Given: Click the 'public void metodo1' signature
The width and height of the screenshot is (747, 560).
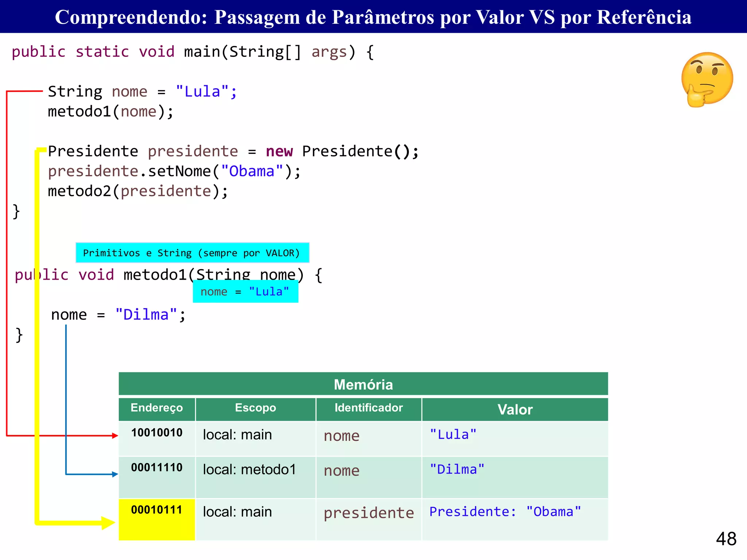Looking at the screenshot, I should pyautogui.click(x=169, y=275).
